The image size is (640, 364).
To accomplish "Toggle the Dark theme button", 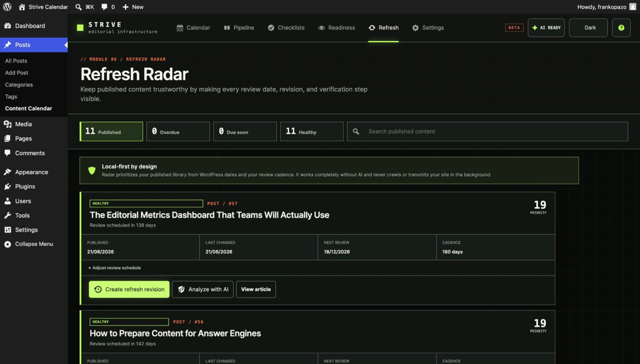I will [588, 28].
